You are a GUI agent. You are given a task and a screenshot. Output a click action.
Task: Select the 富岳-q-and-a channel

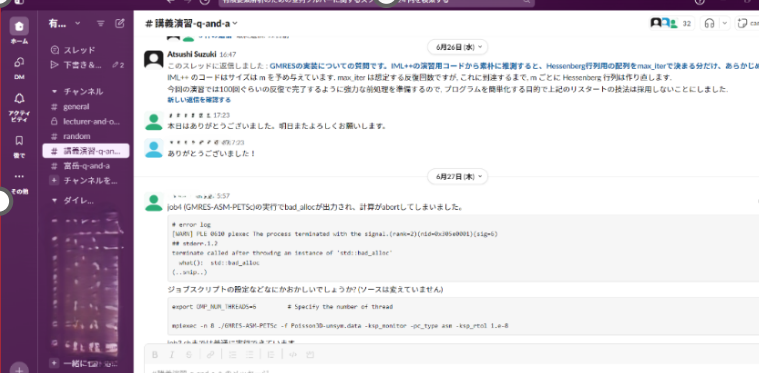(86, 166)
